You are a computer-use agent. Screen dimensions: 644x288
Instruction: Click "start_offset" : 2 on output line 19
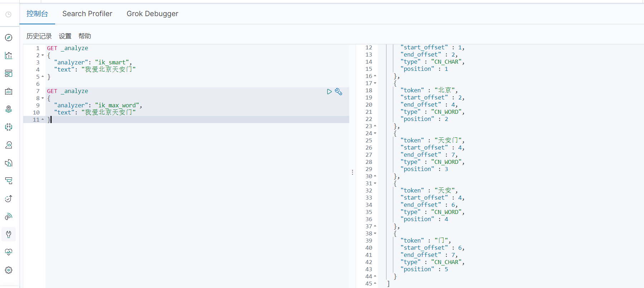pos(433,97)
